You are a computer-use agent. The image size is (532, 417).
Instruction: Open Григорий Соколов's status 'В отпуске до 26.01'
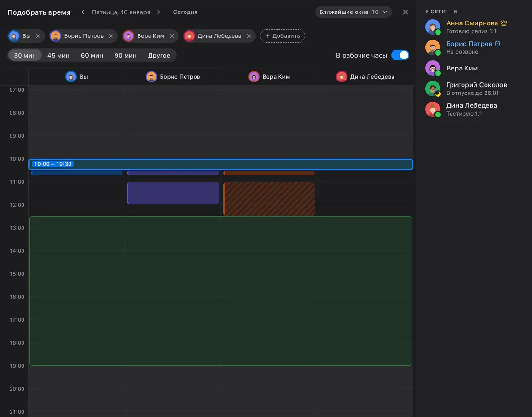click(472, 93)
